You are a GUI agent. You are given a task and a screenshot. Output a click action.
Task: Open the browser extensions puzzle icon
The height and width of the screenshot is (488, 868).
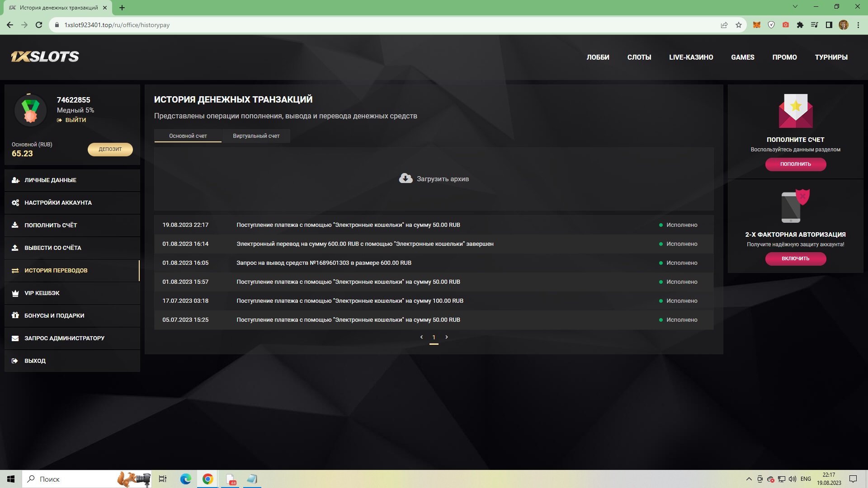pos(800,25)
